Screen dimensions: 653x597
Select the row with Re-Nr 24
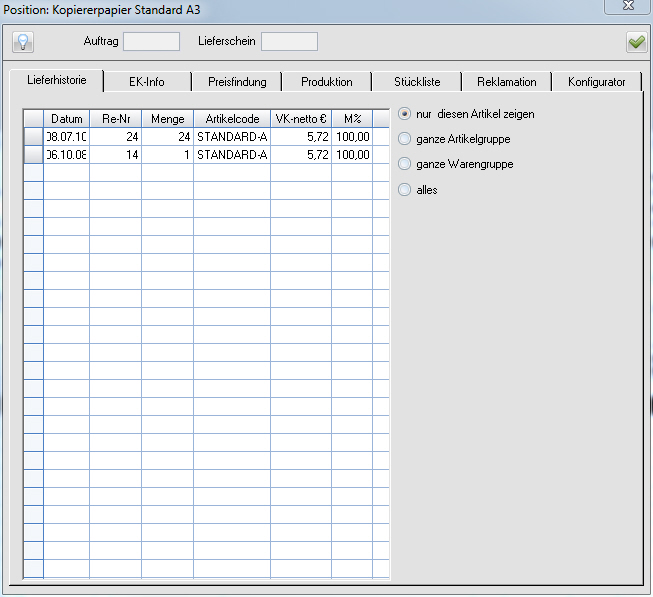click(116, 137)
